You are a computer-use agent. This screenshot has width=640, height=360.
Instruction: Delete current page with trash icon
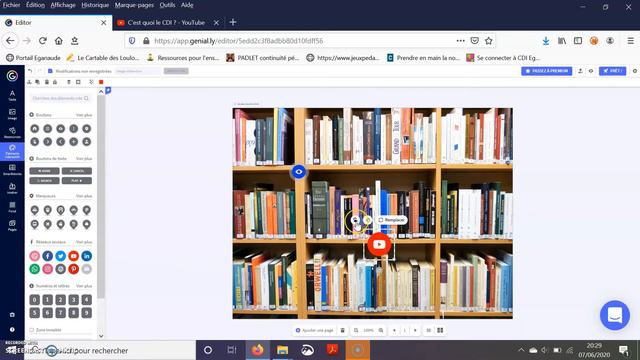tap(342, 330)
